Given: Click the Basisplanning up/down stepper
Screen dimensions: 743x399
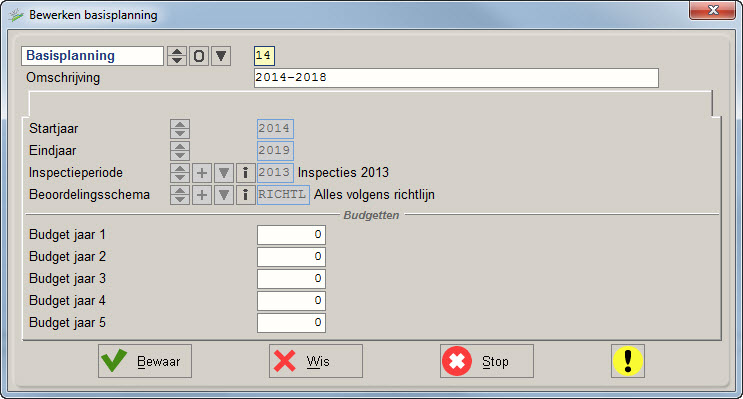Looking at the screenshot, I should (177, 56).
